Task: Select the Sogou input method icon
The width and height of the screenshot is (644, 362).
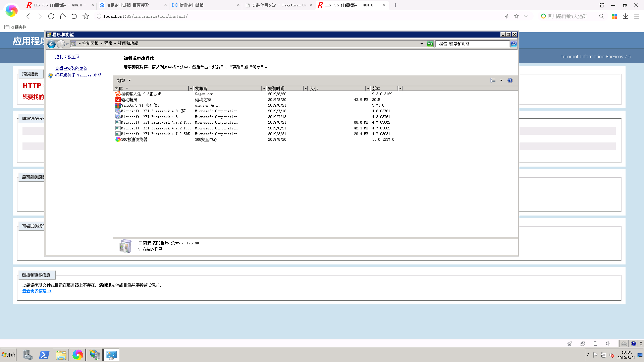Action: [x=118, y=94]
